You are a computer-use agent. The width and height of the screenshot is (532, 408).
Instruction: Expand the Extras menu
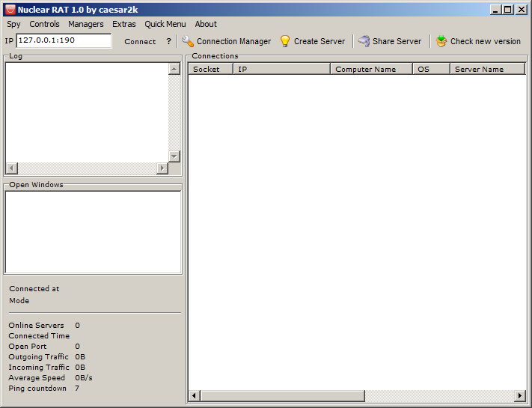click(124, 24)
